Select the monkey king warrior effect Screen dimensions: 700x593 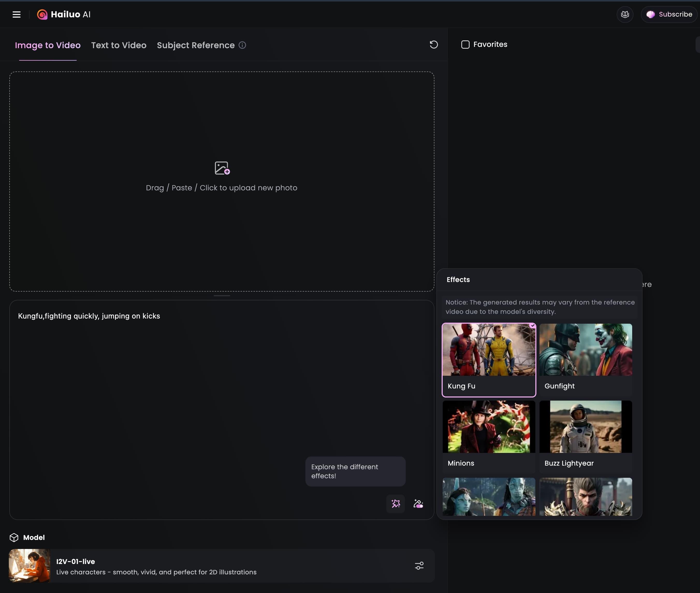coord(585,497)
